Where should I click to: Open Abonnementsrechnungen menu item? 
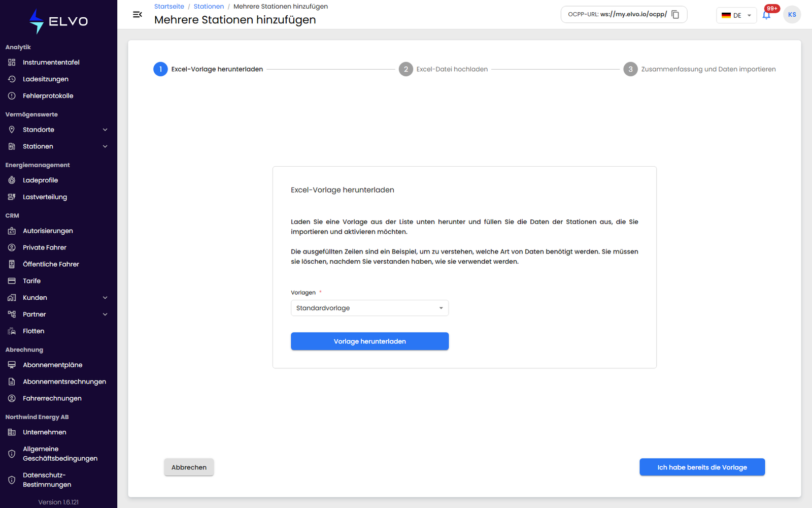pos(58,382)
